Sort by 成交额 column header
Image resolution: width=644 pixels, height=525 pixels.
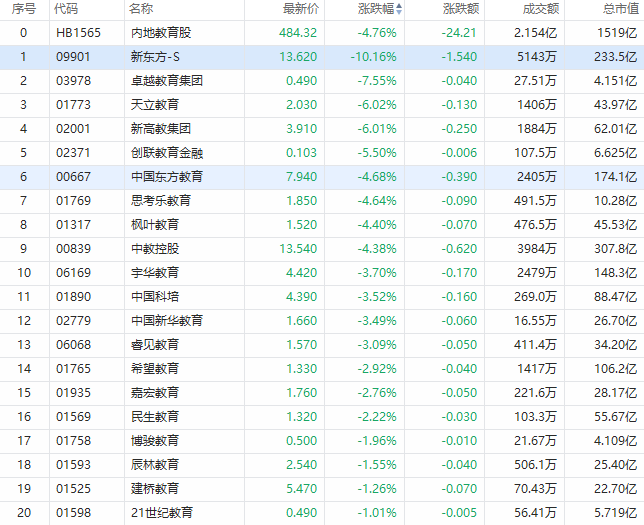pos(540,9)
